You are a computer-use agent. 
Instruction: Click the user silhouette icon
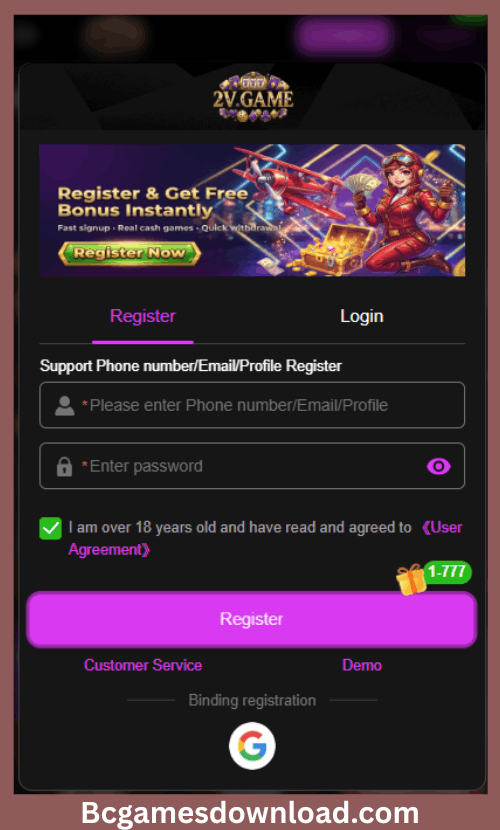[x=65, y=405]
